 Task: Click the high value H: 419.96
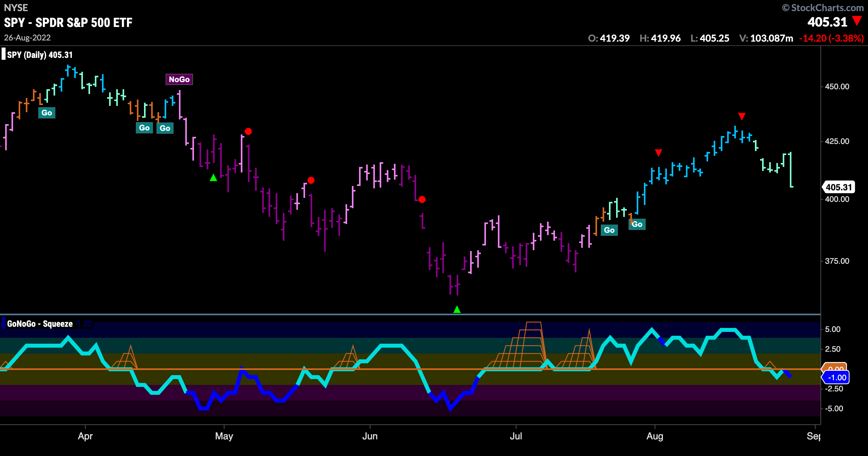(660, 38)
